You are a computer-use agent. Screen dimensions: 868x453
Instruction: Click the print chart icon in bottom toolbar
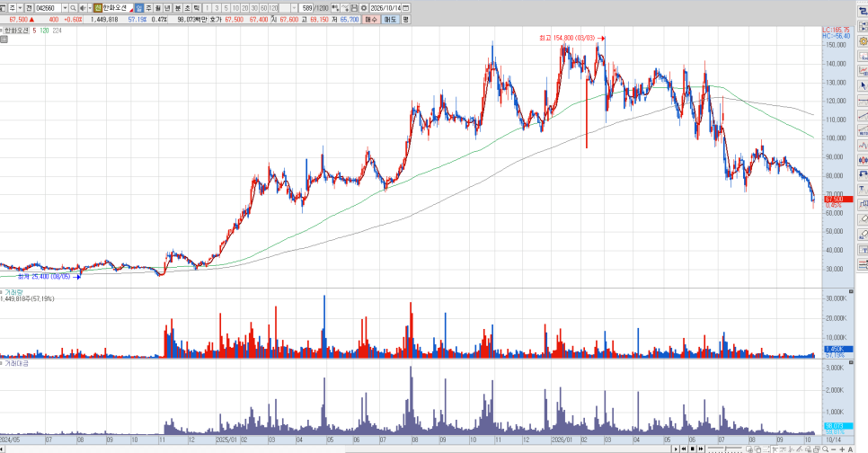pyautogui.click(x=808, y=449)
